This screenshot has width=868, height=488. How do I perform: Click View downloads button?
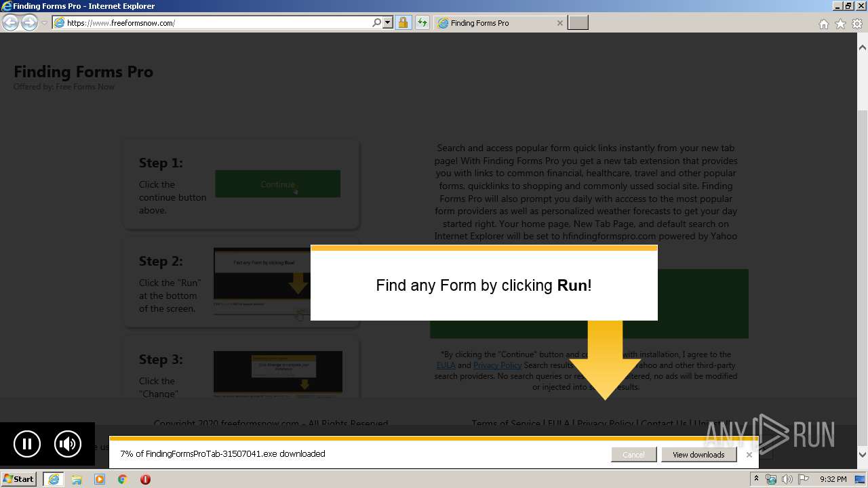pyautogui.click(x=698, y=455)
